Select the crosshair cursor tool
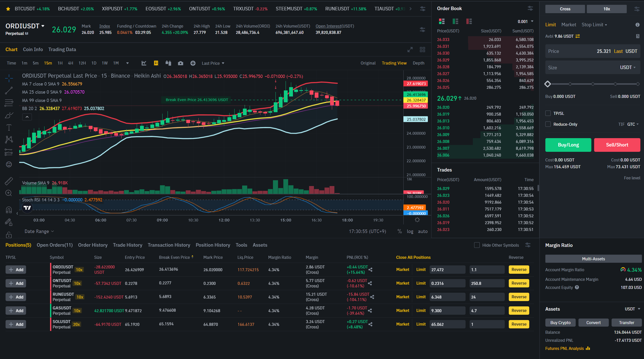 (9, 78)
